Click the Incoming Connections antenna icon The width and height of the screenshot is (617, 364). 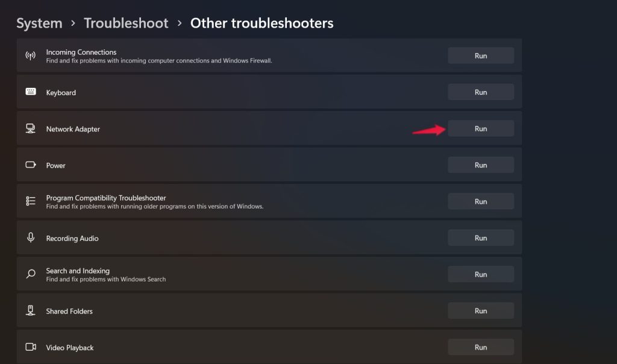pos(31,56)
